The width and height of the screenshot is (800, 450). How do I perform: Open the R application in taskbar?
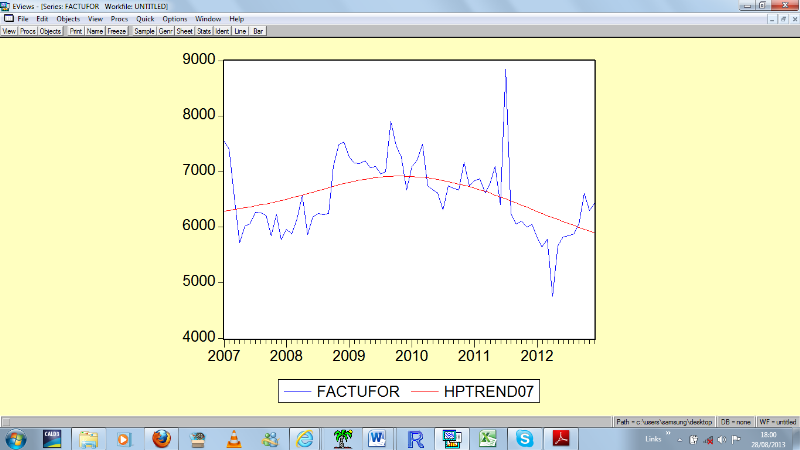[x=415, y=439]
